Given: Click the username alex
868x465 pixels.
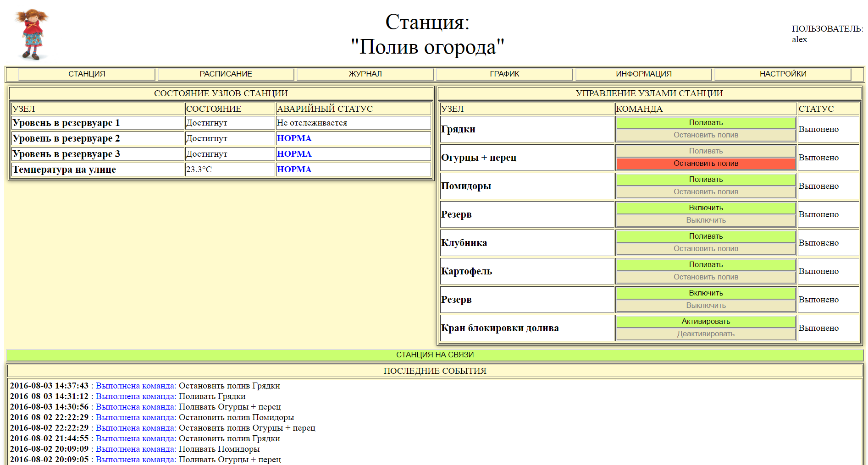Looking at the screenshot, I should click(x=799, y=39).
